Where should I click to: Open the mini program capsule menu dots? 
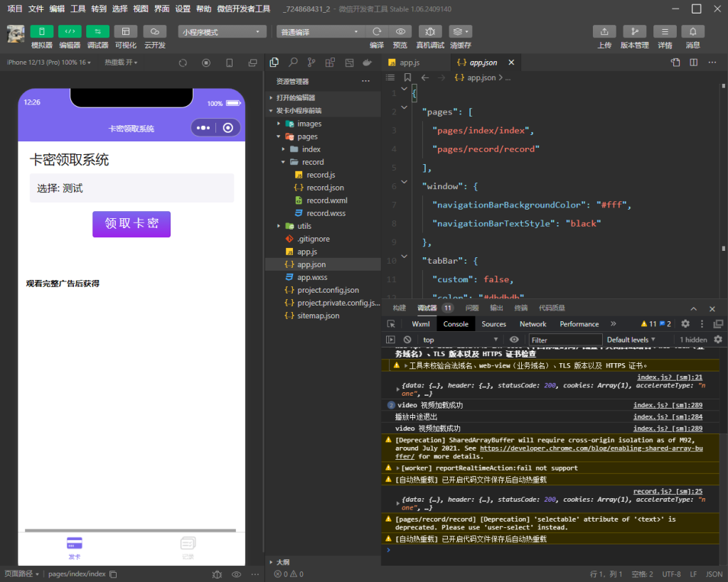click(x=203, y=128)
